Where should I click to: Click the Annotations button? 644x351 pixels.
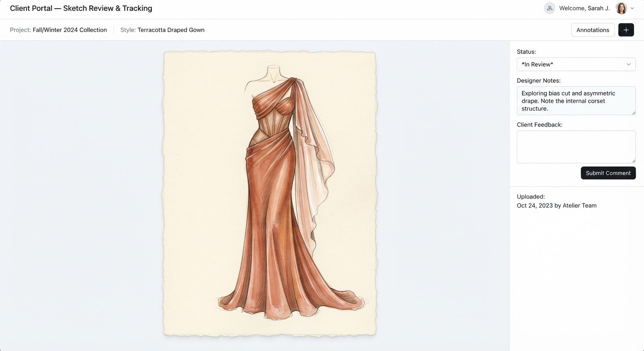coord(593,30)
